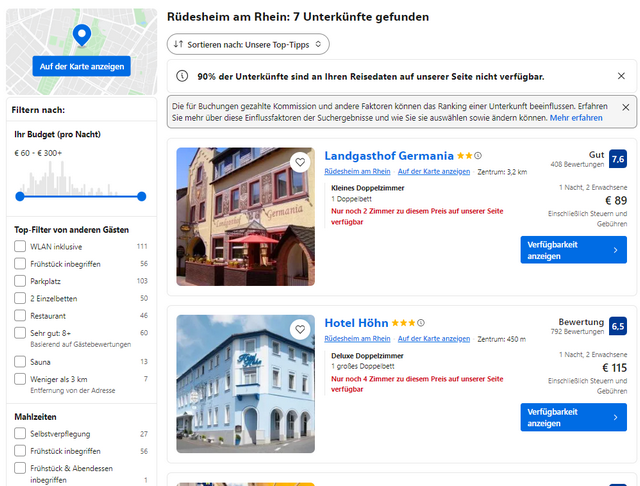
Task: Click Verfügbarkeit anzeigen for Hotel Höhn
Action: (573, 417)
